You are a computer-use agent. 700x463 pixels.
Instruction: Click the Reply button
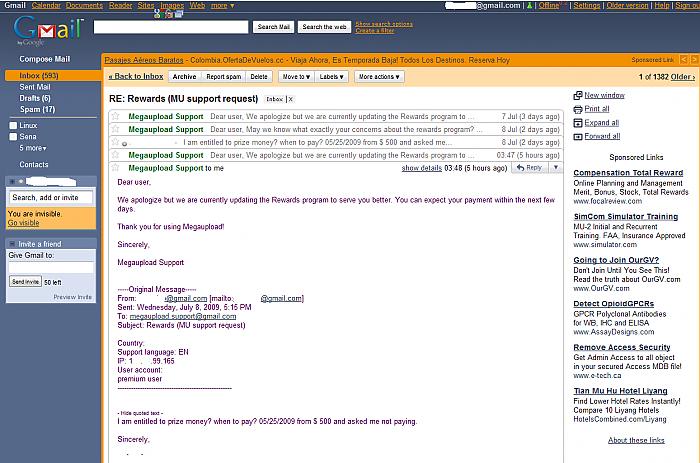529,167
